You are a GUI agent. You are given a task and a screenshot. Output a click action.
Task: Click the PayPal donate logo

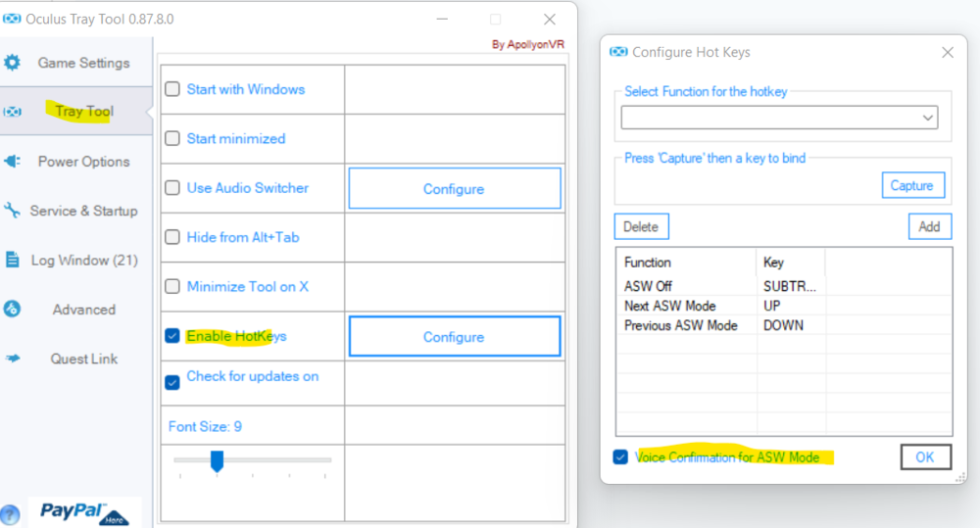[x=84, y=512]
